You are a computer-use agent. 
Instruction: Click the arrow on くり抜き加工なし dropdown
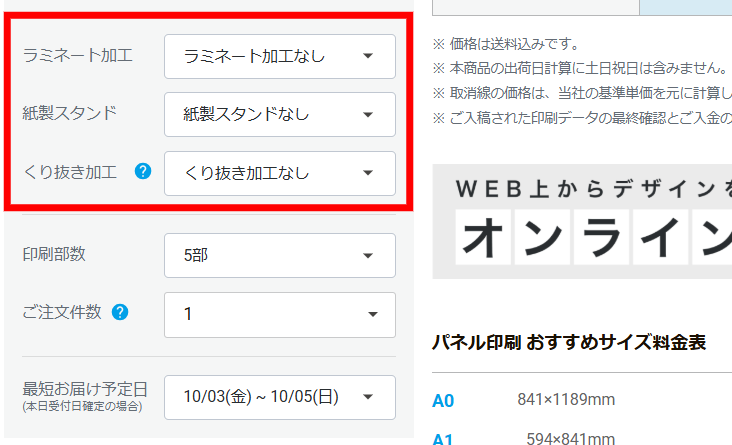[x=368, y=173]
